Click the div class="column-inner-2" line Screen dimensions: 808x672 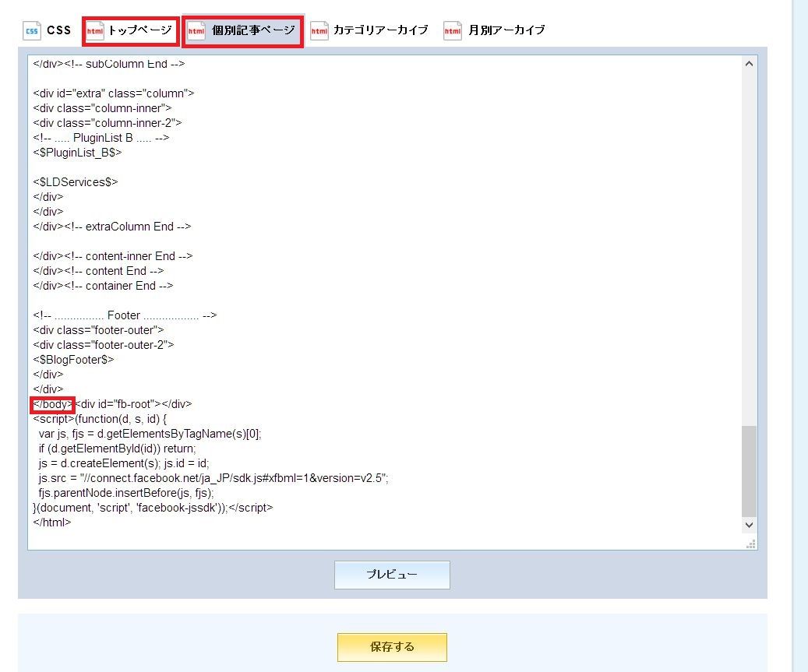click(x=108, y=122)
